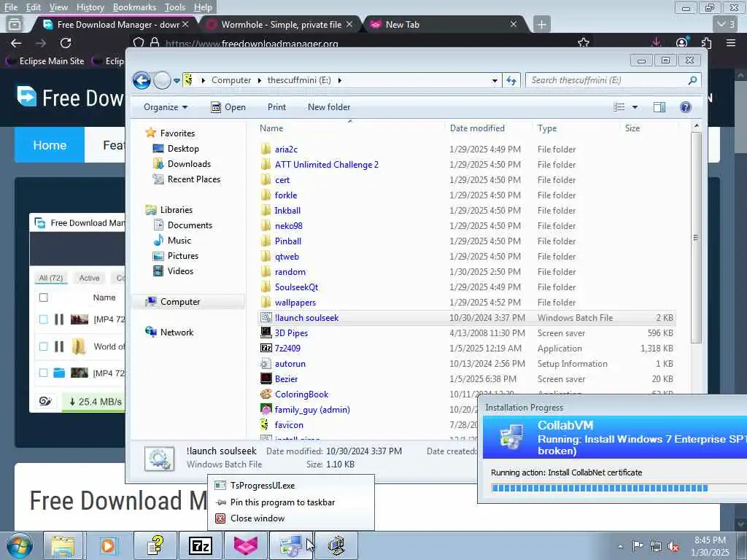The height and width of the screenshot is (560, 747).
Task: Pause the World of download
Action: [59, 346]
